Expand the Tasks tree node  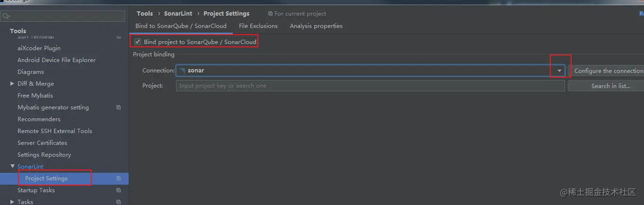[12, 202]
